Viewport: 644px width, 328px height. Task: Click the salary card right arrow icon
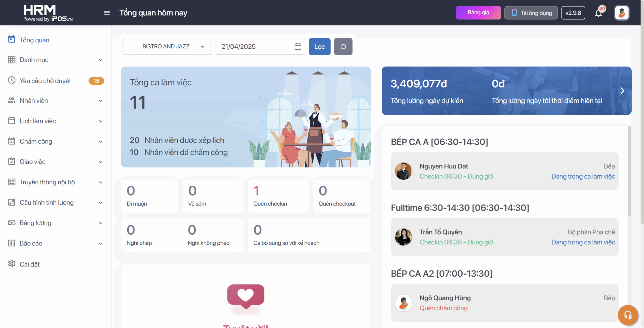pos(622,91)
